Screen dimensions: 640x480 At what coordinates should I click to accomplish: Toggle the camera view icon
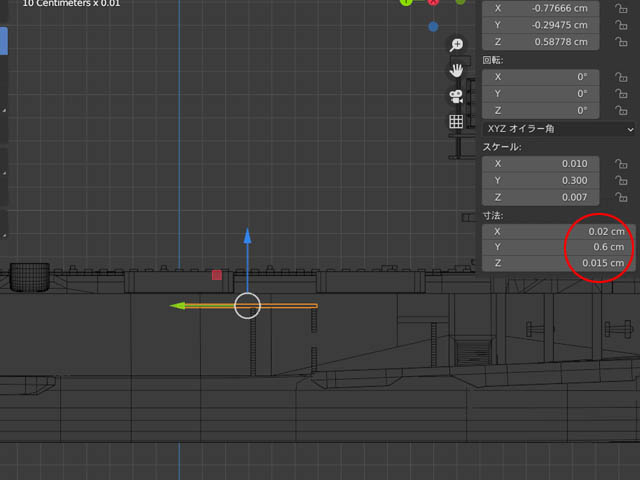point(456,96)
